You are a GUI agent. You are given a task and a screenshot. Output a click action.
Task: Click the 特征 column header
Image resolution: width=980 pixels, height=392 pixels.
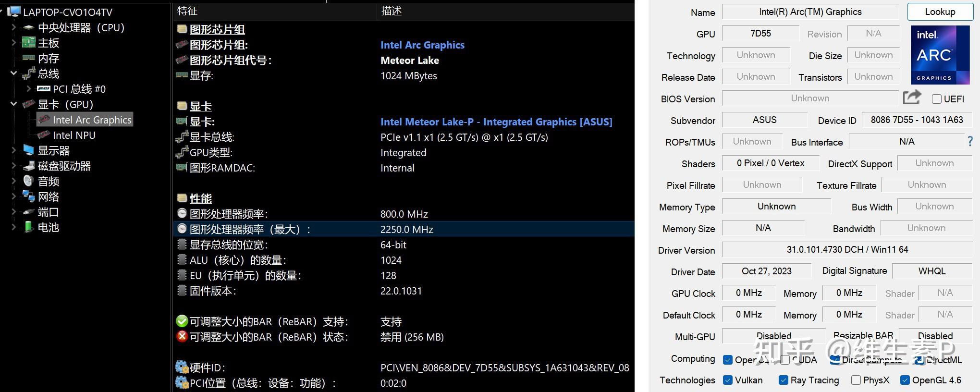pyautogui.click(x=274, y=11)
